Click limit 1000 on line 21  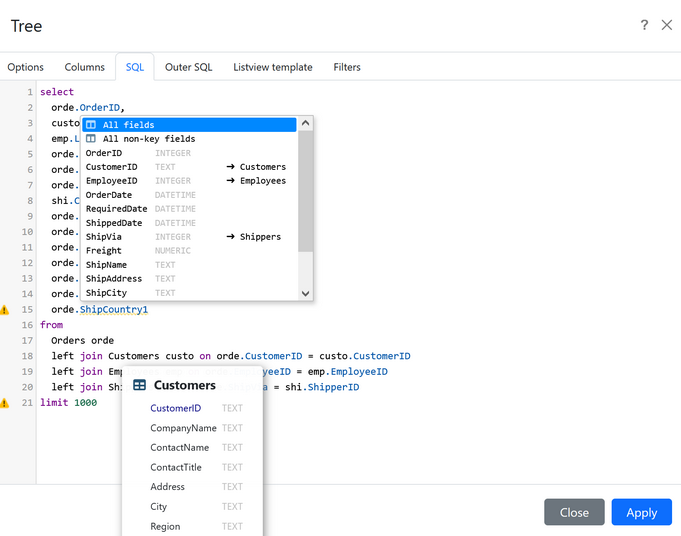69,403
